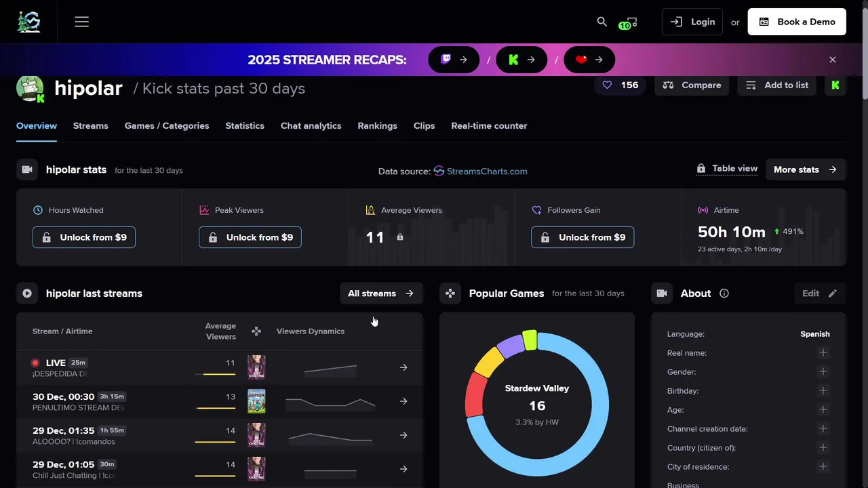The width and height of the screenshot is (868, 488).
Task: Add Country (citizen of) with plus button
Action: click(823, 447)
